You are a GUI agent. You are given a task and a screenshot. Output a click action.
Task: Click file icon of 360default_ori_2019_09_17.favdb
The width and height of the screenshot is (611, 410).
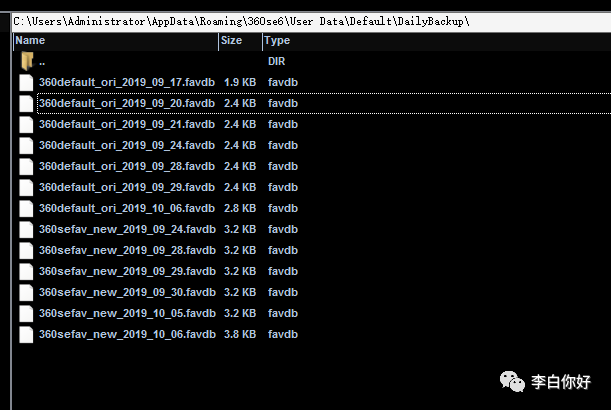coord(26,83)
